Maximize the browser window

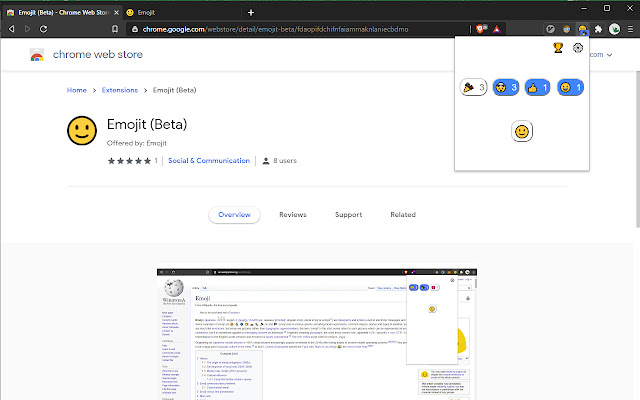(x=607, y=8)
